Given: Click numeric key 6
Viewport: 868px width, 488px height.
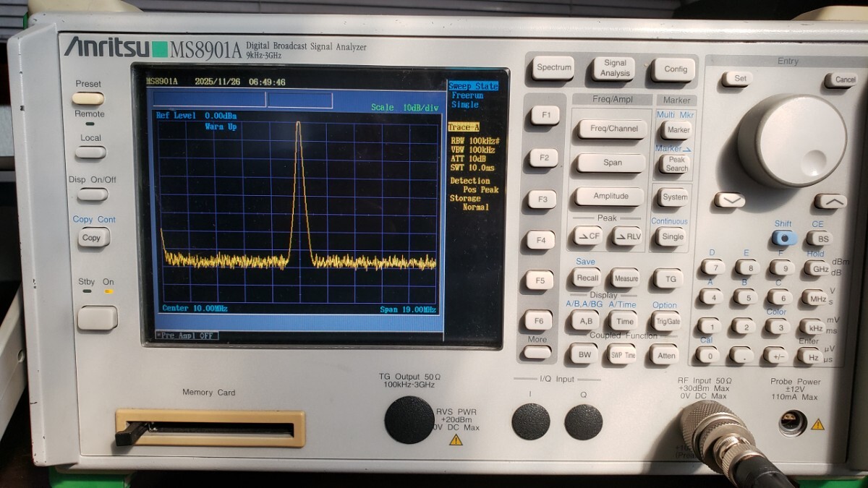Looking at the screenshot, I should click(780, 297).
